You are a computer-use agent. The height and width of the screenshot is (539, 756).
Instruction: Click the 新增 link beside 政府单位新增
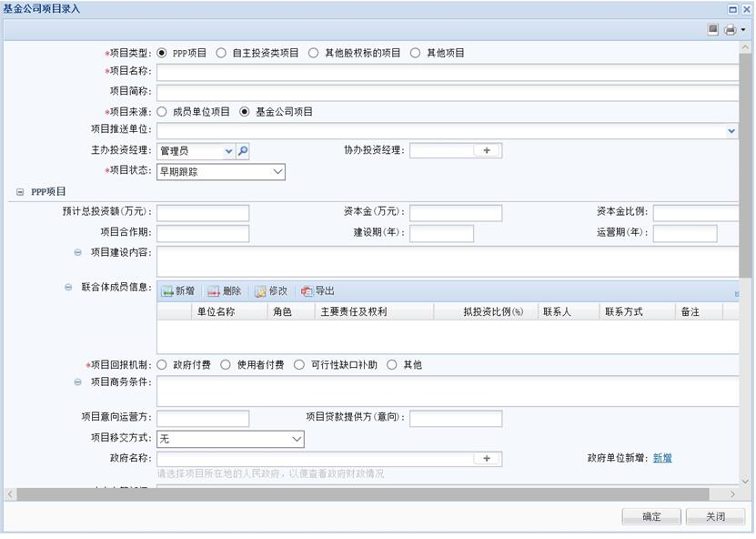[x=662, y=458]
